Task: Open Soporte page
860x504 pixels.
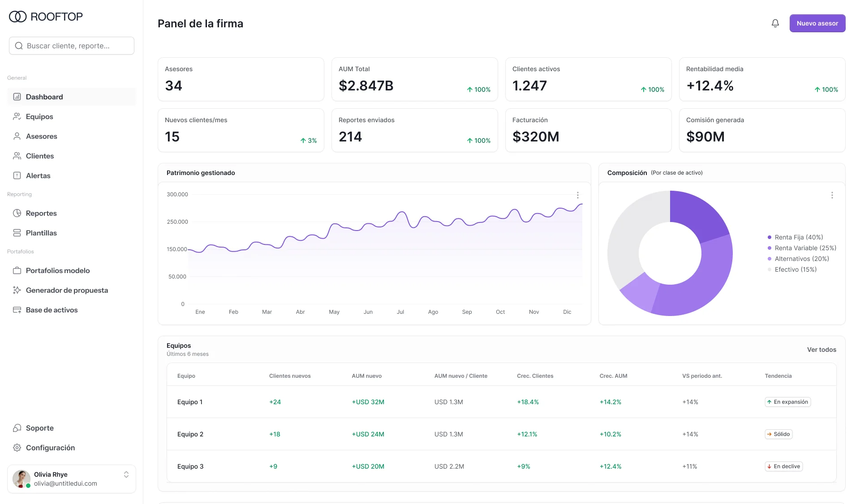Action: pyautogui.click(x=72, y=428)
